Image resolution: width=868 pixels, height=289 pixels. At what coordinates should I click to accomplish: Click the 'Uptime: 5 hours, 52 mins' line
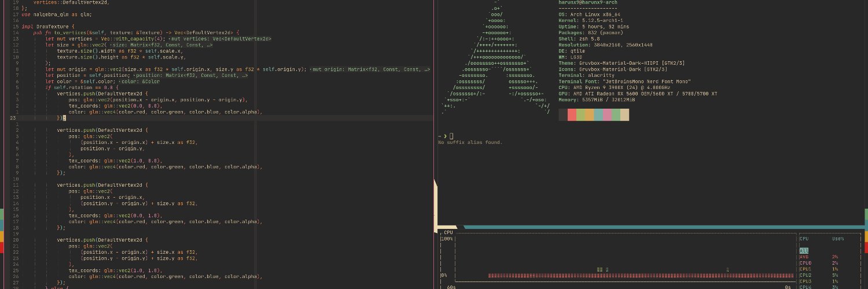pos(594,27)
